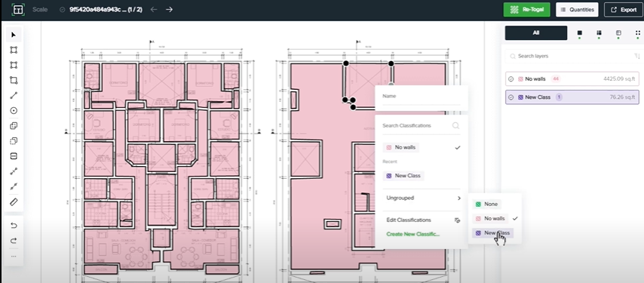Click the redo arrow icon
Image resolution: width=644 pixels, height=283 pixels.
tap(14, 241)
